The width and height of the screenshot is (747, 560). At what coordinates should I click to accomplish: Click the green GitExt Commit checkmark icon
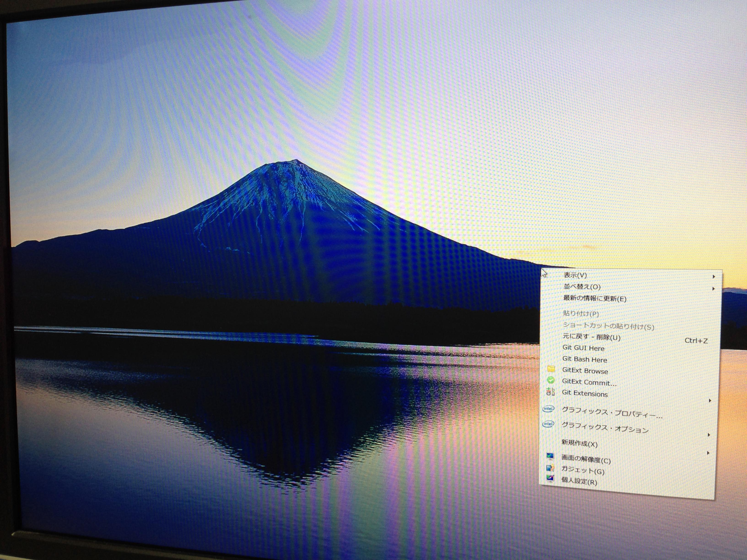click(550, 380)
